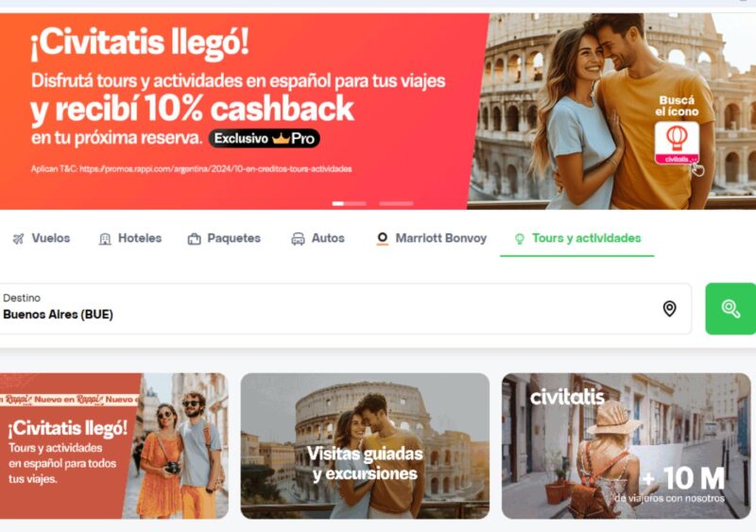Click the suitcase icon beside Paquetes
Image resolution: width=756 pixels, height=532 pixels.
point(195,239)
